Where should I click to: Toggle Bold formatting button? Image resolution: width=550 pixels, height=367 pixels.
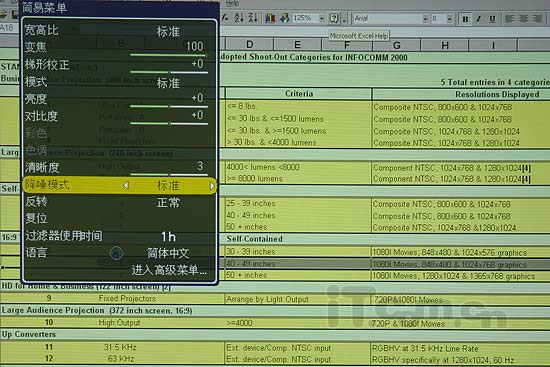[x=465, y=19]
